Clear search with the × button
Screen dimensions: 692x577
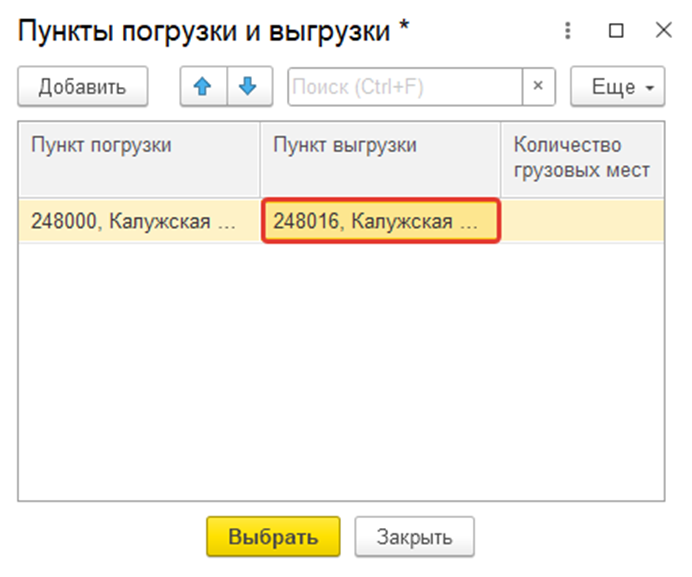coord(538,87)
